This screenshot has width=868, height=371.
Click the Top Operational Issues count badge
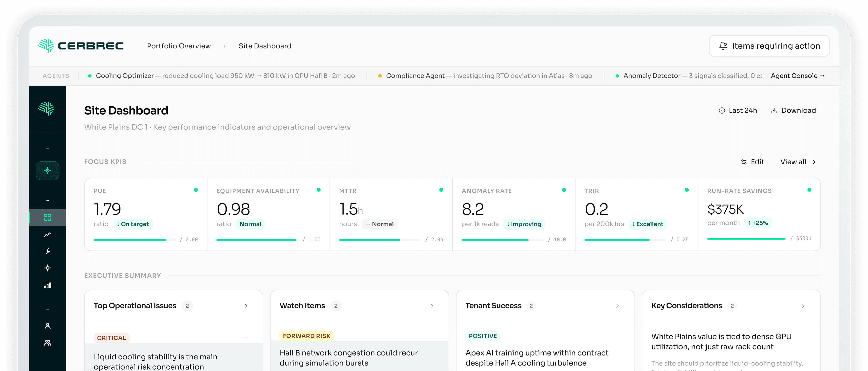click(187, 306)
